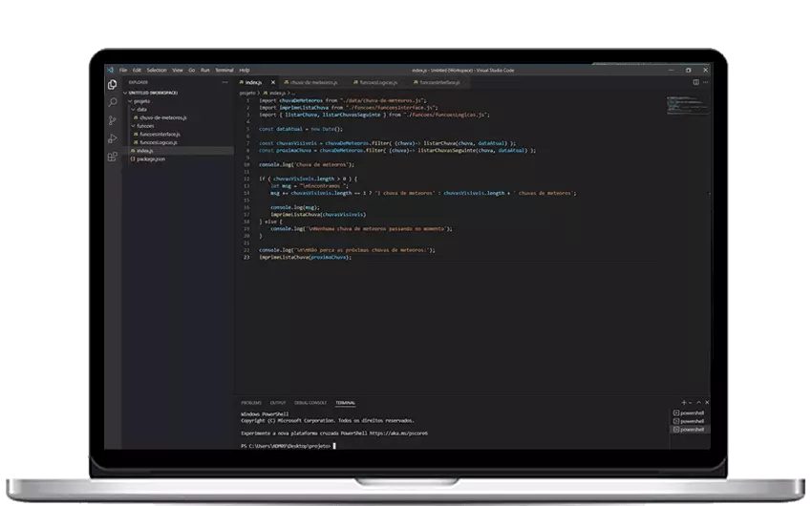Click the new terminal plus icon
This screenshot has height=506, width=812.
click(x=684, y=403)
